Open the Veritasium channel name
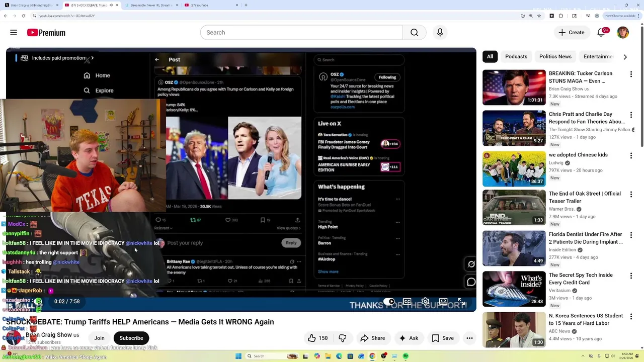 (x=560, y=291)
